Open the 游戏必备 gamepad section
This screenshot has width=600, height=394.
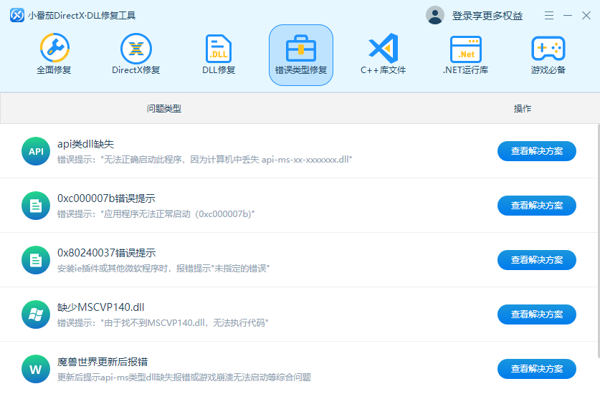click(548, 54)
